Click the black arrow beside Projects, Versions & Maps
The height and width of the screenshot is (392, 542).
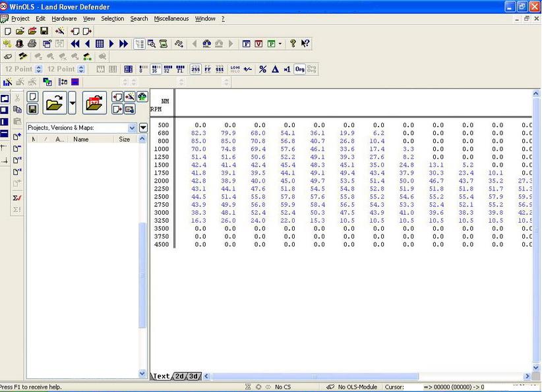[143, 128]
